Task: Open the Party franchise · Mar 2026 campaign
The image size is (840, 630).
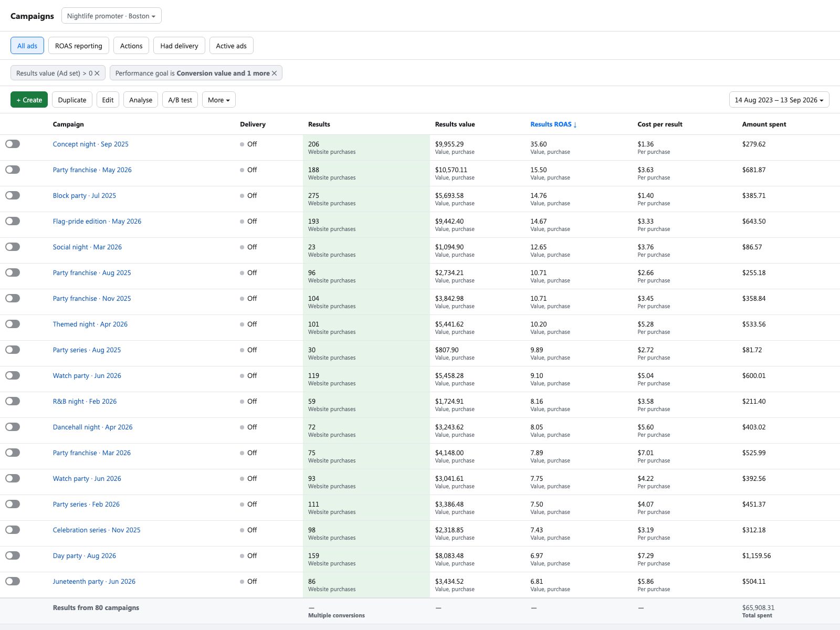Action: 91,453
